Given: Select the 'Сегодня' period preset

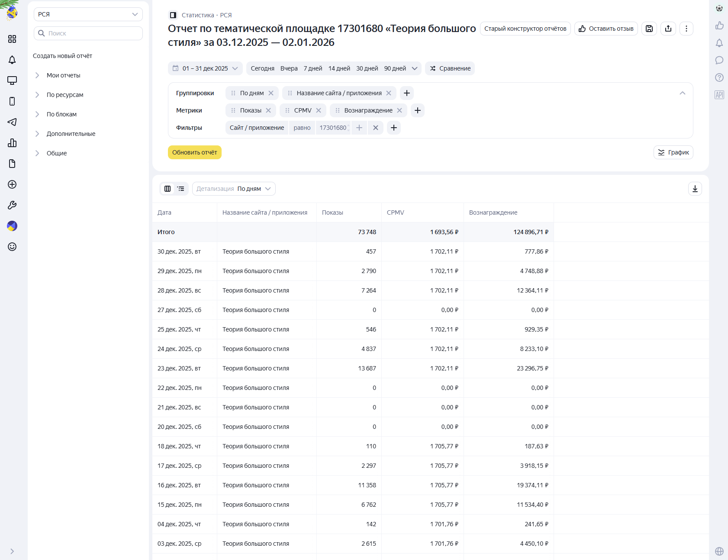Looking at the screenshot, I should pyautogui.click(x=263, y=68).
